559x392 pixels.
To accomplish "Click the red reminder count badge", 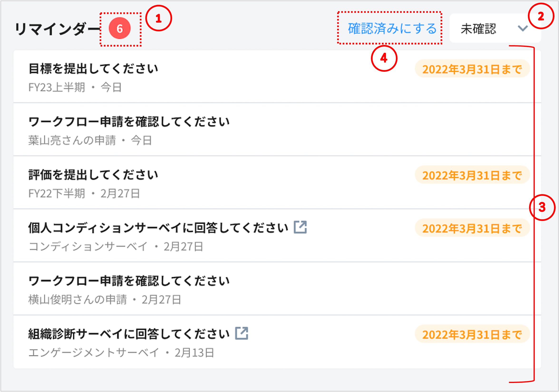I will point(120,29).
